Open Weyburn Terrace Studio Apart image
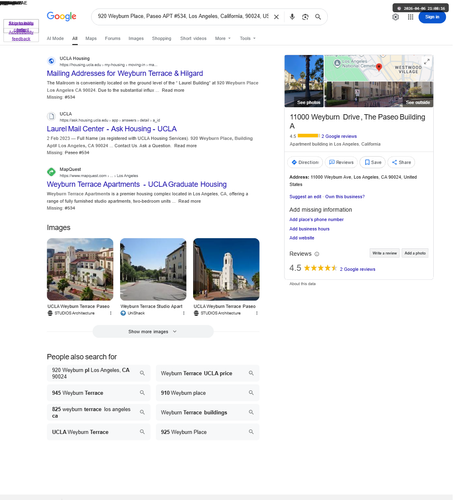The image size is (458, 500). tap(153, 269)
